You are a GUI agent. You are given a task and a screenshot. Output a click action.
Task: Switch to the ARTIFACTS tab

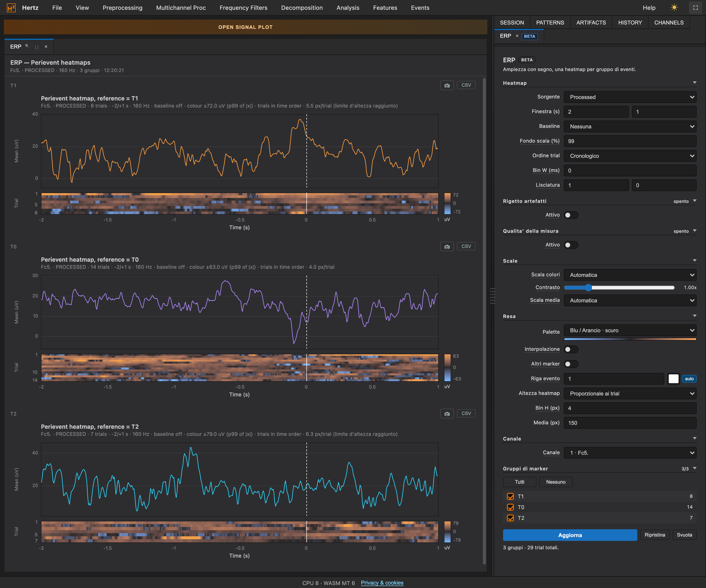pyautogui.click(x=591, y=23)
